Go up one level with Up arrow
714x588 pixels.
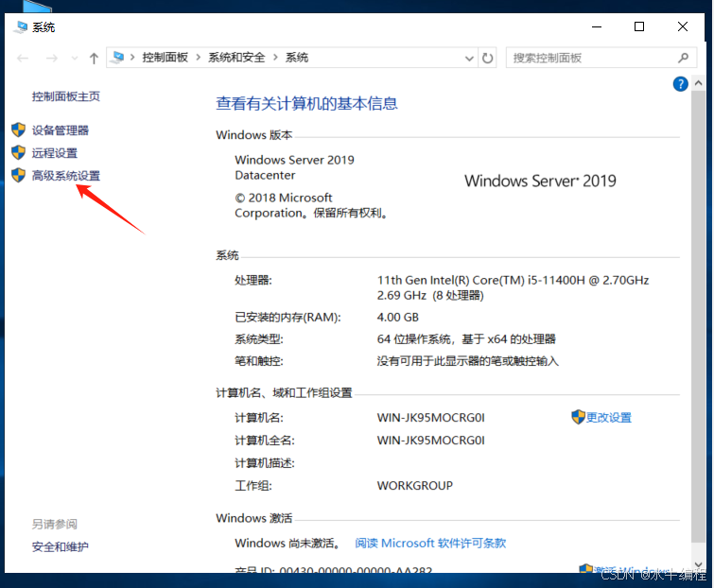tap(94, 58)
